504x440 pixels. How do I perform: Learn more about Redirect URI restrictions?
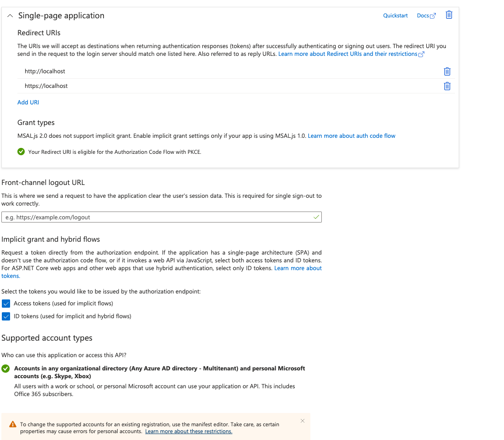tap(350, 54)
